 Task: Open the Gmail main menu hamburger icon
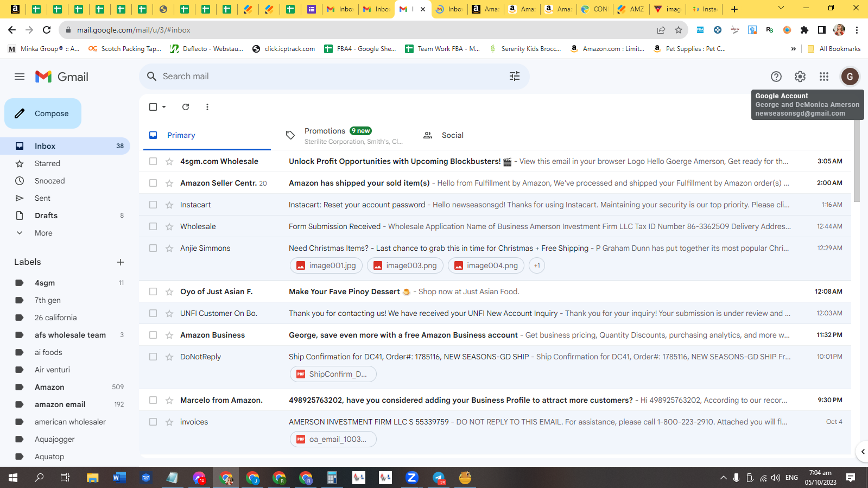pyautogui.click(x=20, y=77)
